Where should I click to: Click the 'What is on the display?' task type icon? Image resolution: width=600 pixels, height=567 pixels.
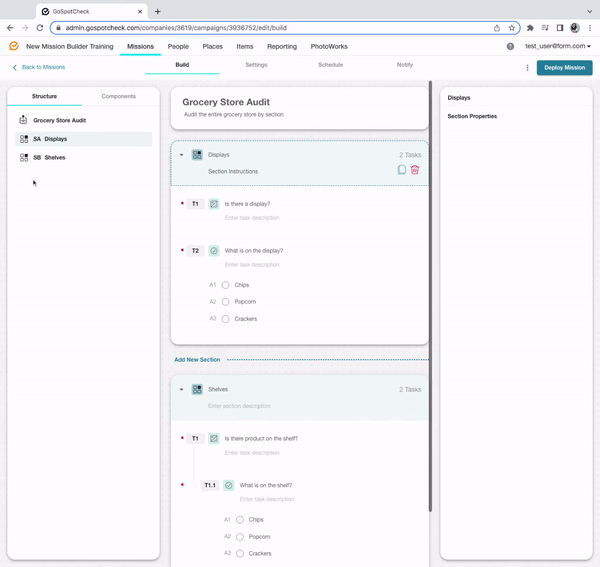click(214, 251)
